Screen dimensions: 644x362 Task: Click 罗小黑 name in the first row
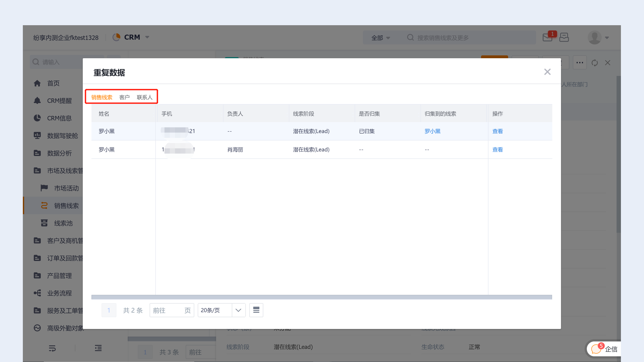coord(106,131)
